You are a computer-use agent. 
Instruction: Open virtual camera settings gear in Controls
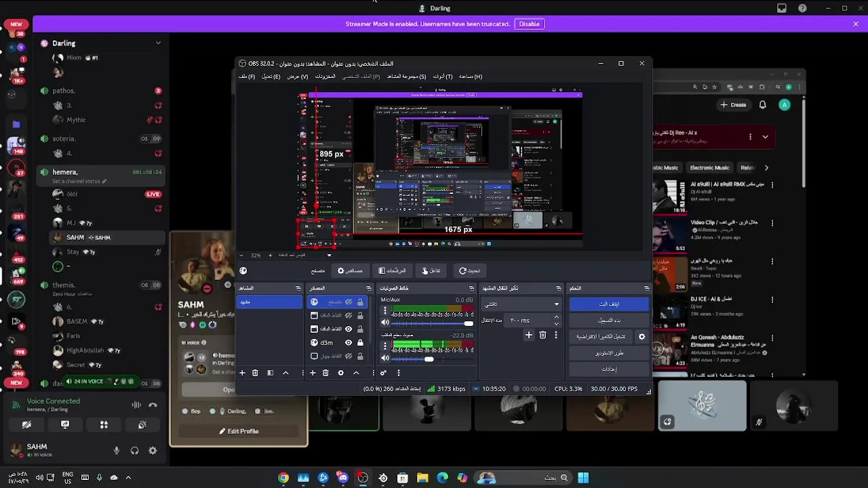click(642, 336)
